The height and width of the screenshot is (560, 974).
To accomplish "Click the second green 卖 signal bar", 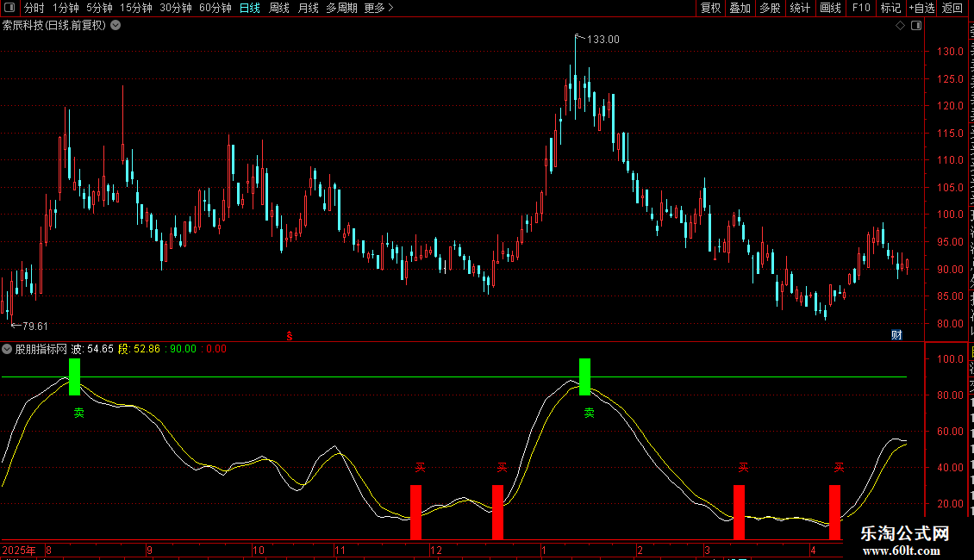I will coord(584,376).
